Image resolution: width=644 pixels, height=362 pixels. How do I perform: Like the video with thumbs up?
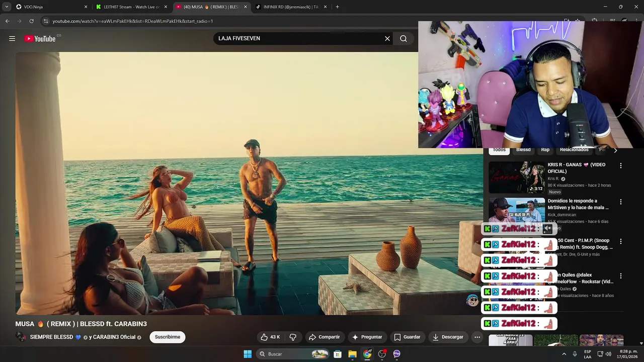coord(270,337)
